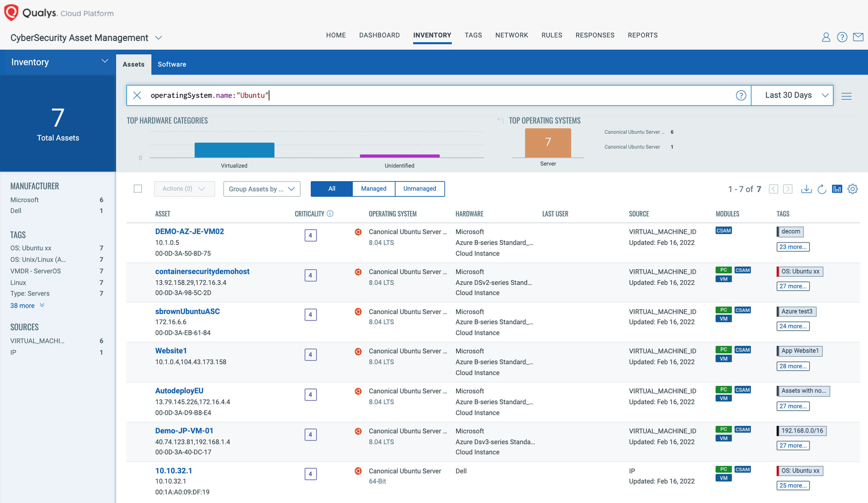The width and height of the screenshot is (868, 503).
Task: Open asset AutodeployEU
Action: tap(179, 391)
